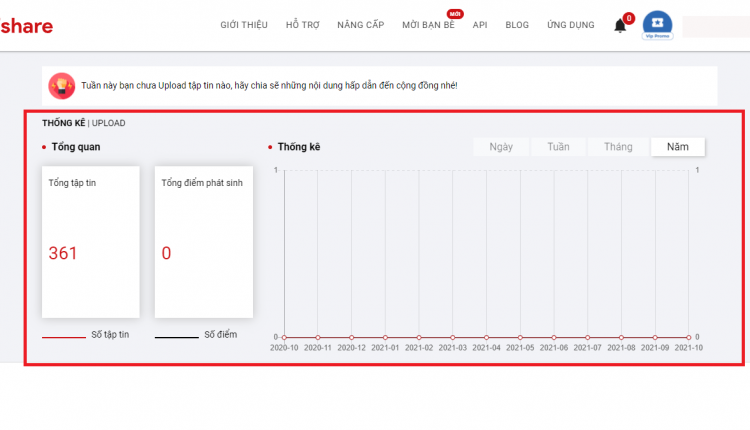Open the HỖ TRỢ menu
The image size is (750, 430).
tap(302, 25)
